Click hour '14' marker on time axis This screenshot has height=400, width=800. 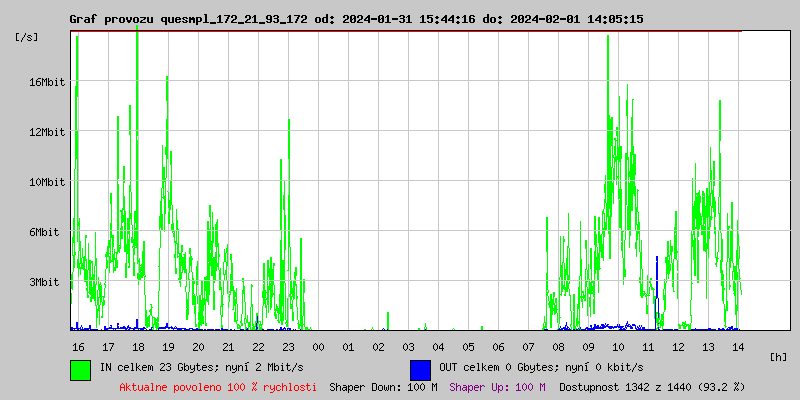[738, 347]
